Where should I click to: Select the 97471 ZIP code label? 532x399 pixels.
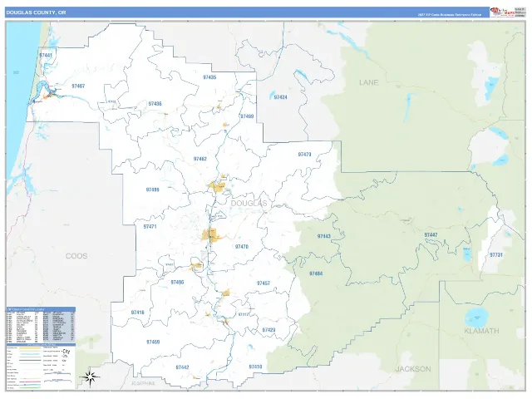pyautogui.click(x=150, y=227)
